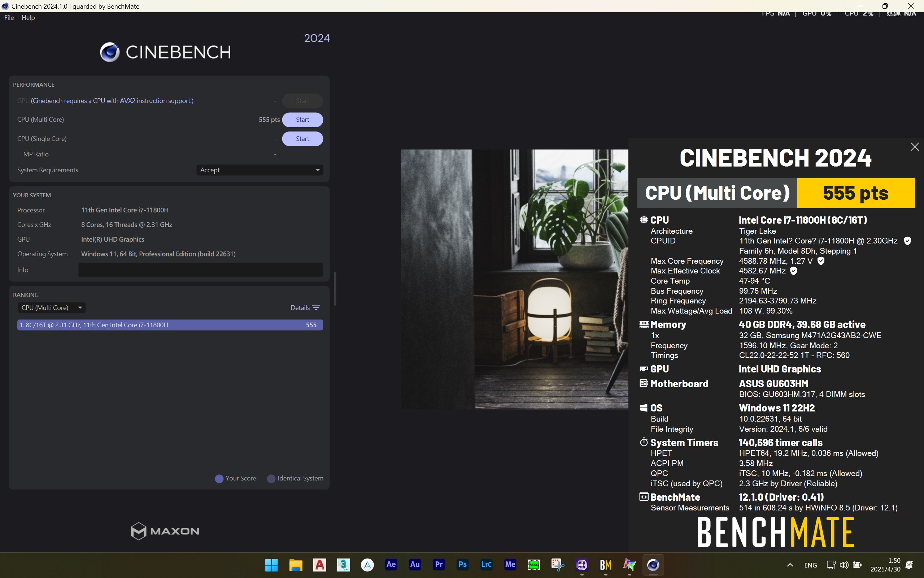This screenshot has height=578, width=924.
Task: Click into the Info text field
Action: coord(200,270)
